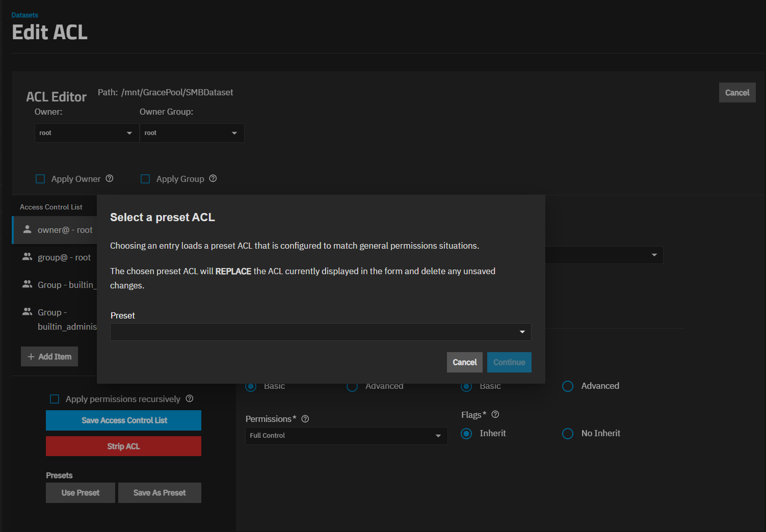Toggle the Apply Group checkbox
This screenshot has width=766, height=532.
coord(145,179)
